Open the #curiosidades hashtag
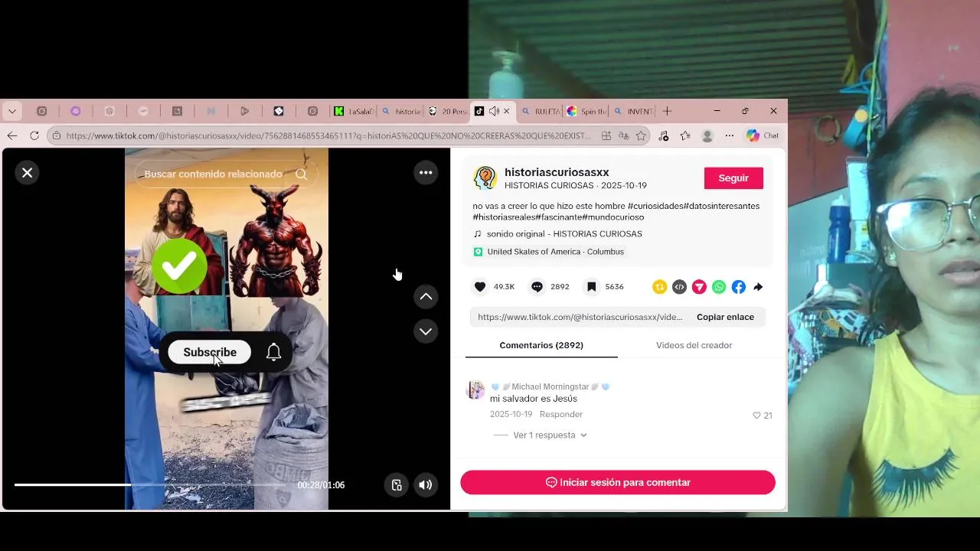Image resolution: width=980 pixels, height=551 pixels. tap(655, 206)
